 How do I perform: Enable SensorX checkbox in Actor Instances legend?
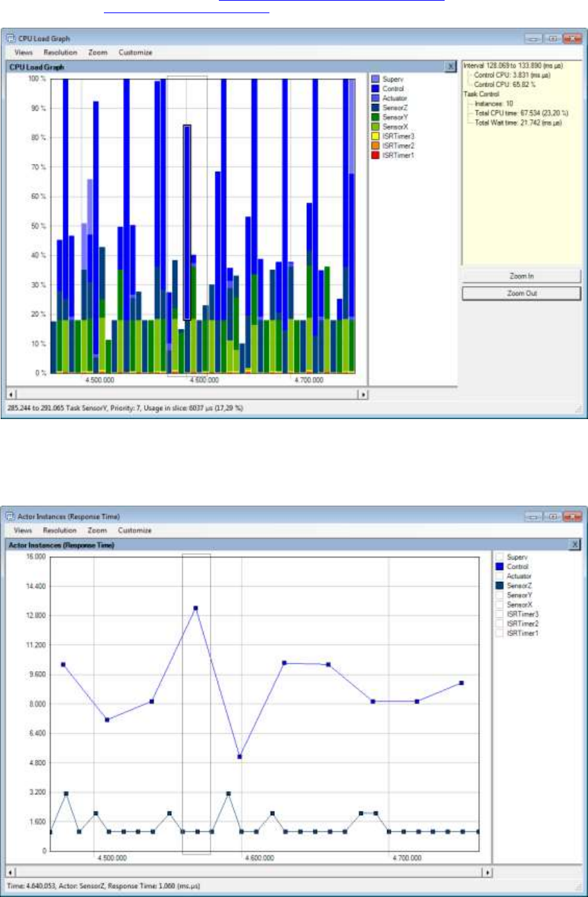tap(499, 605)
